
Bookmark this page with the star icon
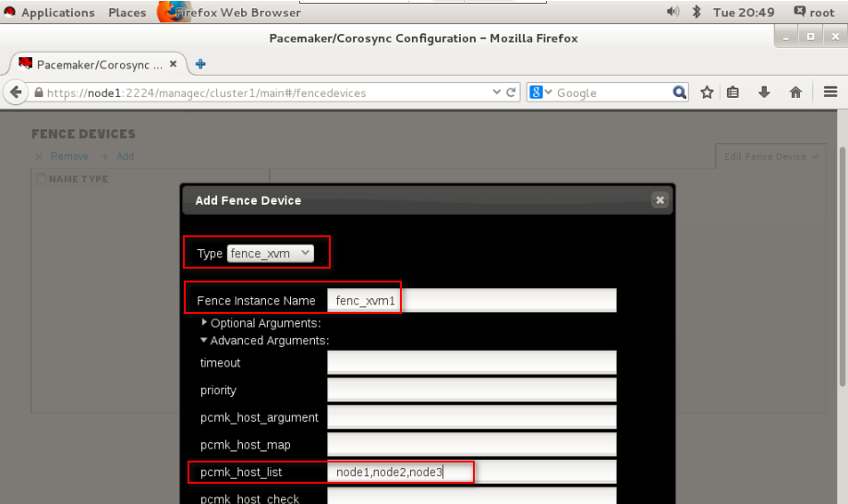(x=707, y=92)
